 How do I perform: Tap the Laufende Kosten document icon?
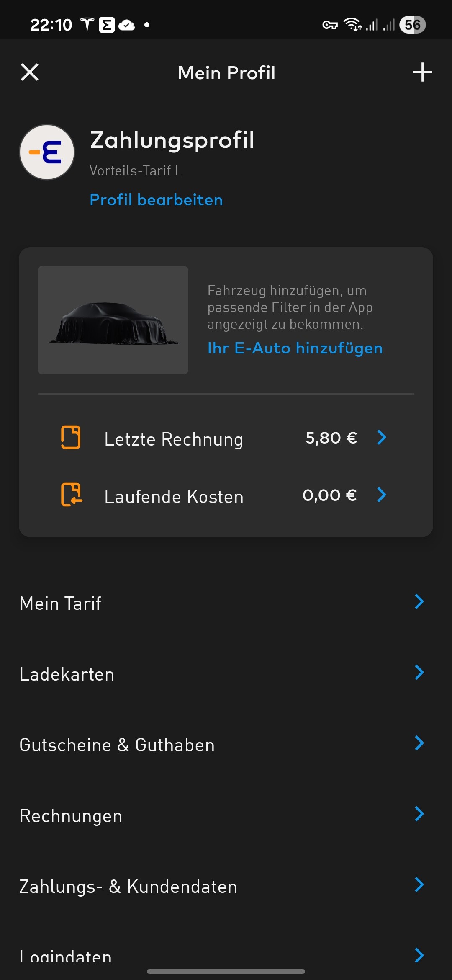tap(71, 495)
